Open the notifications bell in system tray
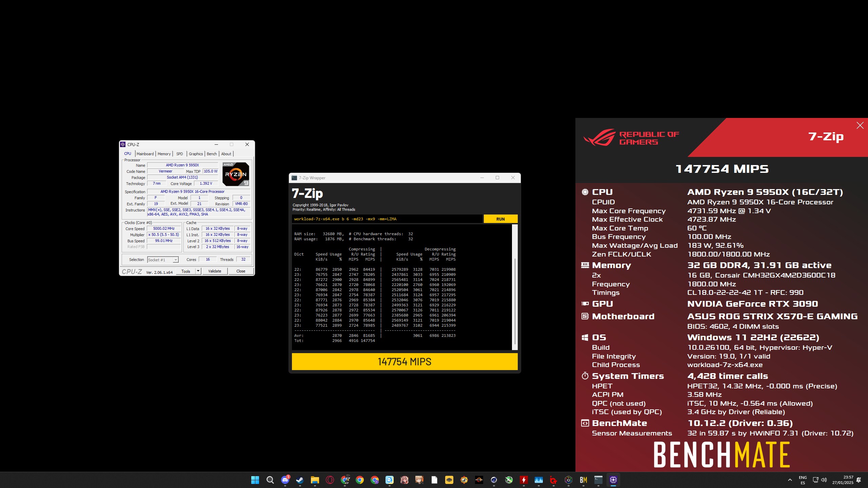The height and width of the screenshot is (488, 868). point(859,480)
